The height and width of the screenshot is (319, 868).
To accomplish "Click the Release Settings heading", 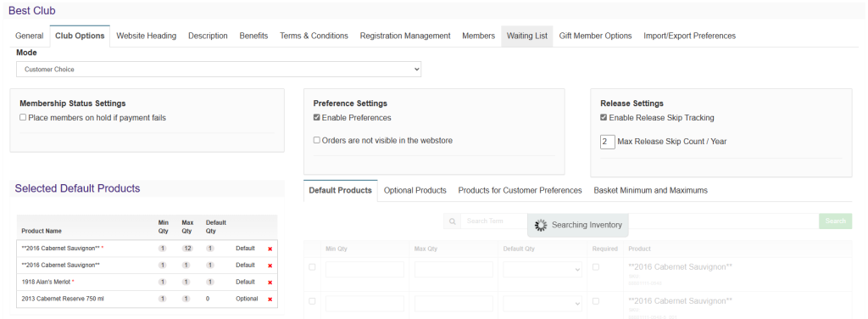I will (632, 103).
